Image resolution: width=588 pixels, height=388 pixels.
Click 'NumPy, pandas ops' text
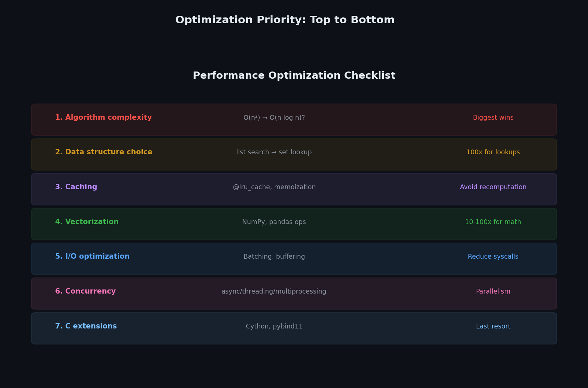click(274, 222)
